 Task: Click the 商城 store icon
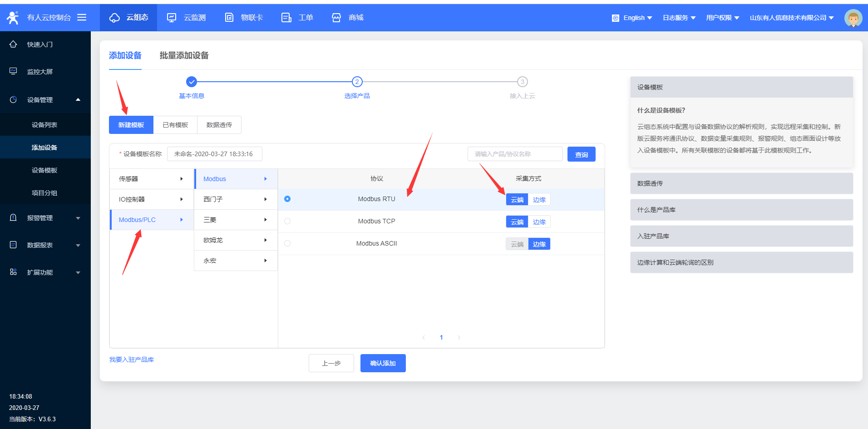coord(336,18)
